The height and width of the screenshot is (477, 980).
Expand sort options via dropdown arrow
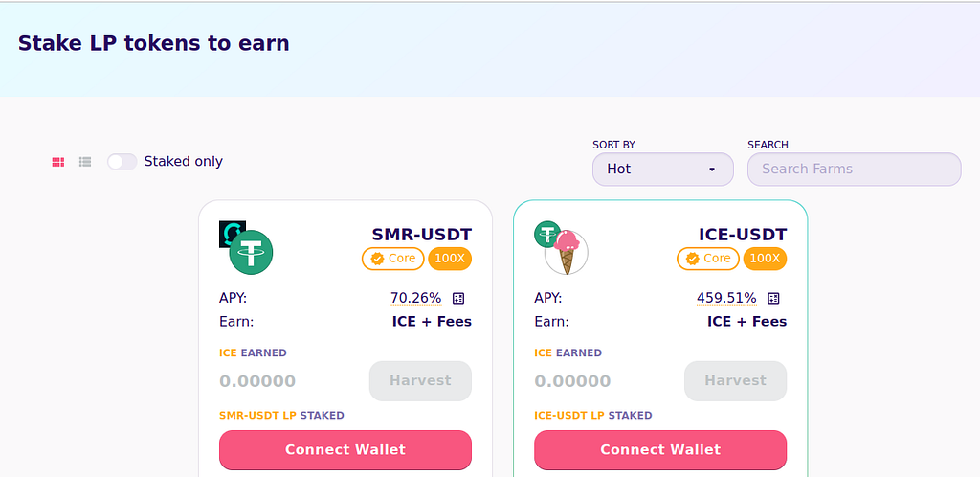712,170
